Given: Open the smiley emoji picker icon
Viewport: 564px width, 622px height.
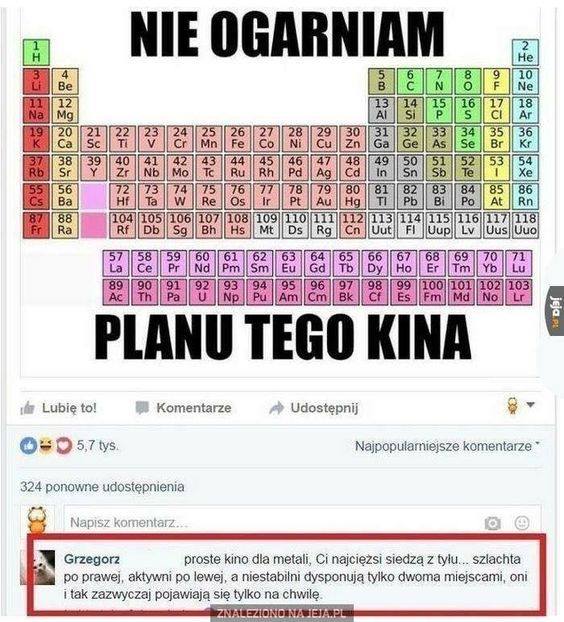Looking at the screenshot, I should tap(522, 523).
